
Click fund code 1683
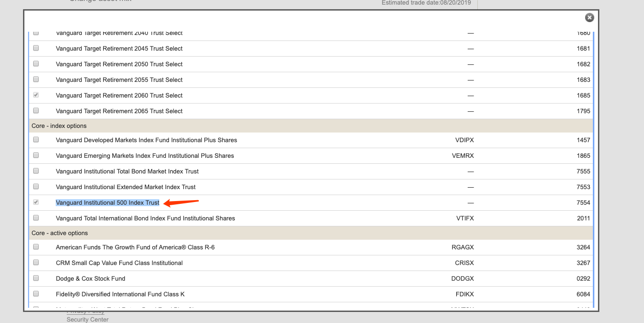583,80
